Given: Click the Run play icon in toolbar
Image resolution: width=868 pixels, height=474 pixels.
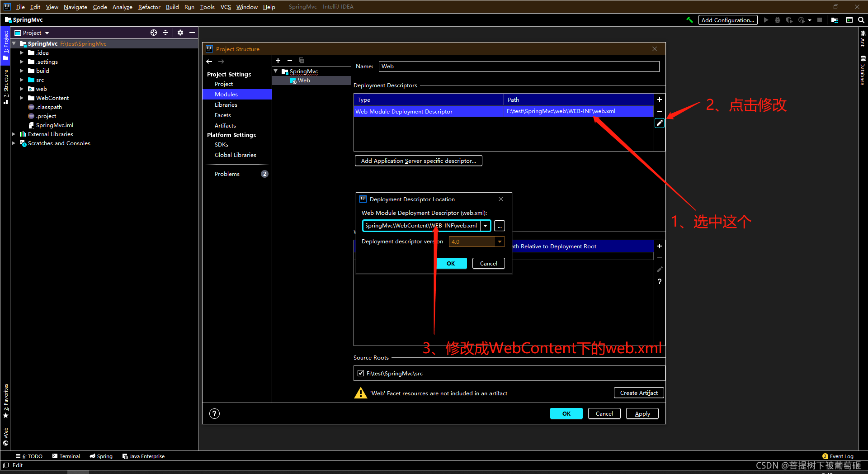Looking at the screenshot, I should click(766, 20).
